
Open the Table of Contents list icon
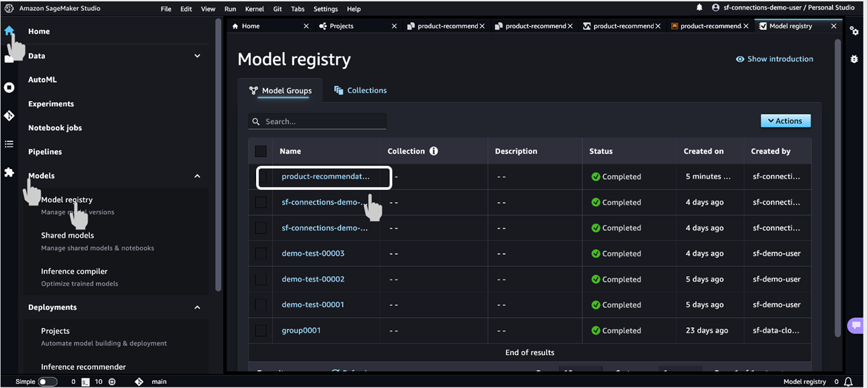pos(9,144)
